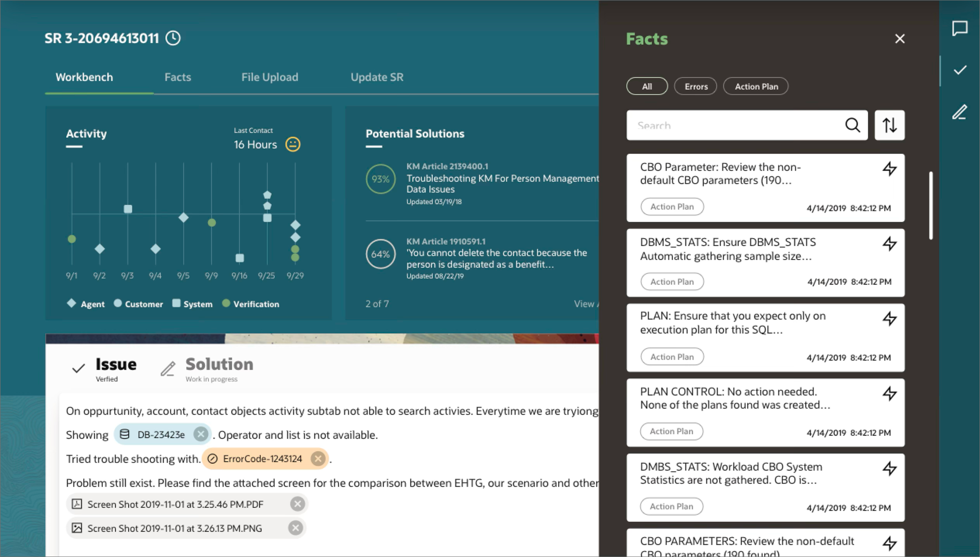Open the comments icon in the right sidebar

pyautogui.click(x=961, y=28)
